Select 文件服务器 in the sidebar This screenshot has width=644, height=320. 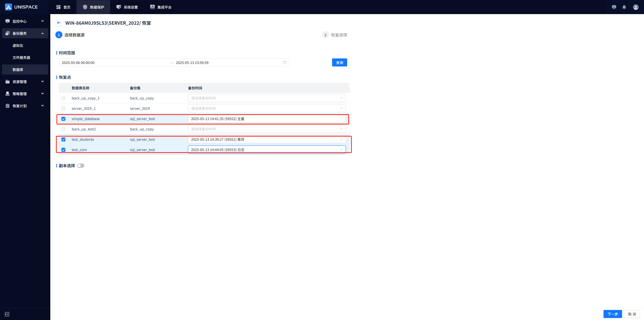(x=21, y=58)
